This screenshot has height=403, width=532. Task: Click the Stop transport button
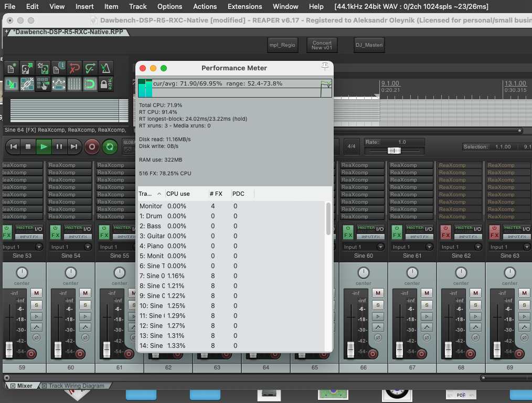coord(28,147)
